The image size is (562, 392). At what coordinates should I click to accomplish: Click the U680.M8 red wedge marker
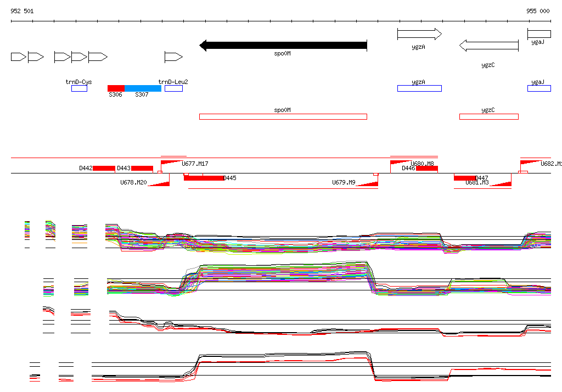pyautogui.click(x=400, y=163)
